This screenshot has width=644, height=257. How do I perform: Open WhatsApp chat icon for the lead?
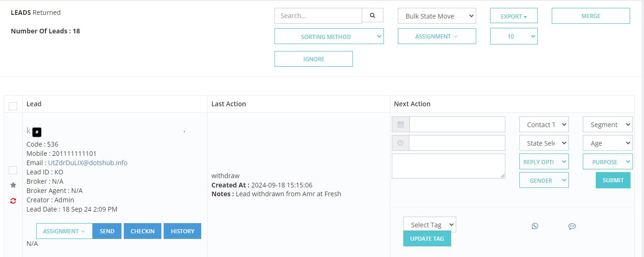535,226
